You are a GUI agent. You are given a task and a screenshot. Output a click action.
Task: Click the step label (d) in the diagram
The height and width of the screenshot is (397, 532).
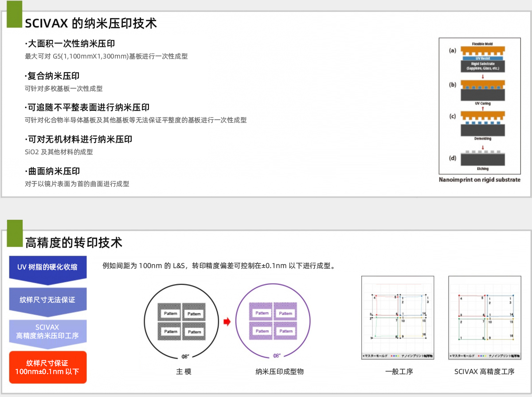(x=453, y=158)
